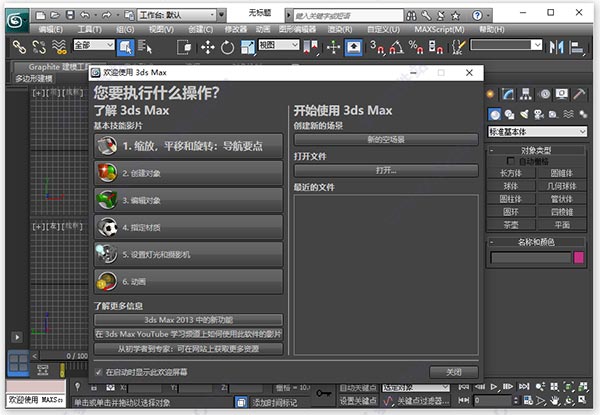This screenshot has width=600, height=415.
Task: Open the Create tab in command panel
Action: tap(491, 94)
